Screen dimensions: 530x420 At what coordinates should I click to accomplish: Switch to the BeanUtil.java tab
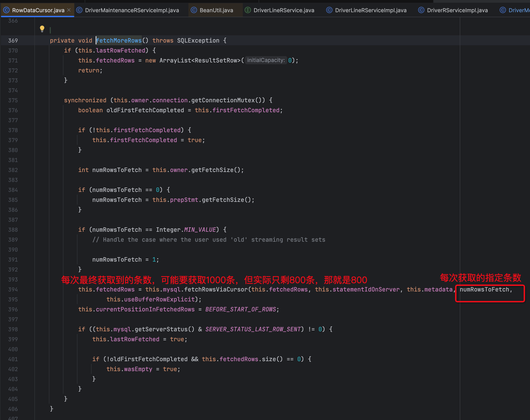pos(216,10)
